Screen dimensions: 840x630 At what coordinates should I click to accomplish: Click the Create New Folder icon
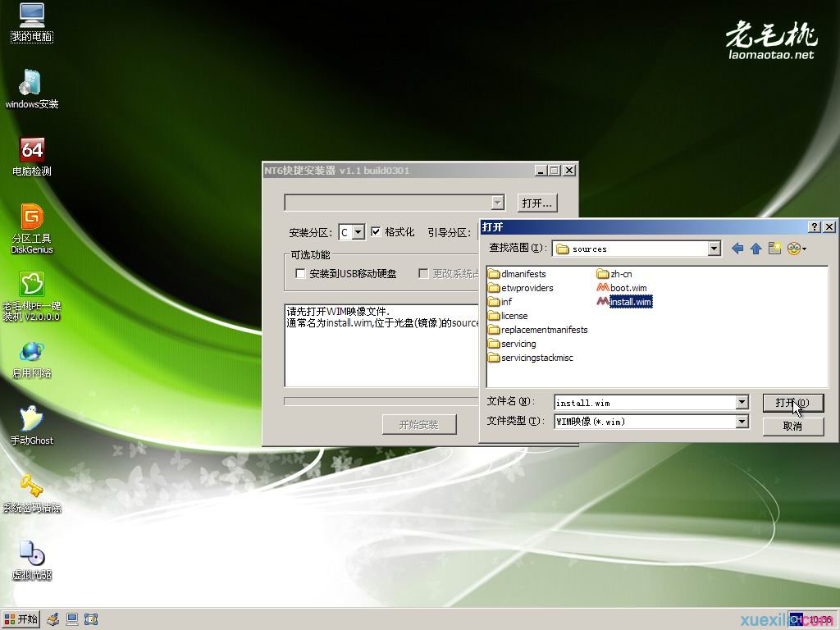click(x=774, y=248)
